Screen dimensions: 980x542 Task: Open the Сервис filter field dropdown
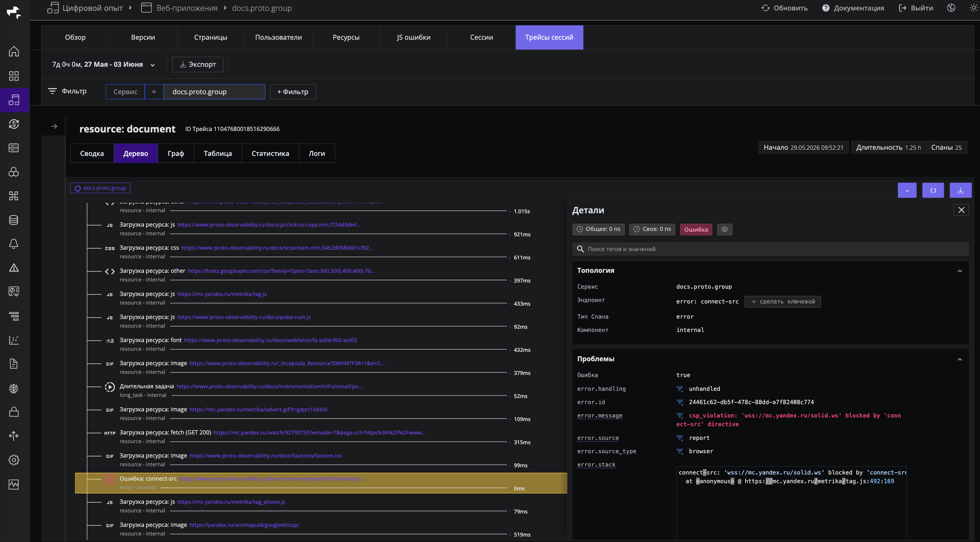pos(125,92)
